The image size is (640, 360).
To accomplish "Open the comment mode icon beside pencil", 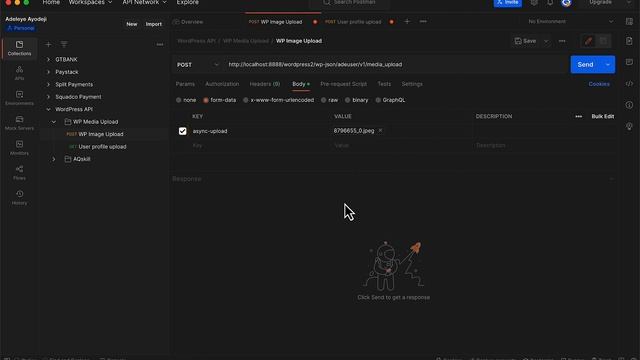I will tap(603, 41).
